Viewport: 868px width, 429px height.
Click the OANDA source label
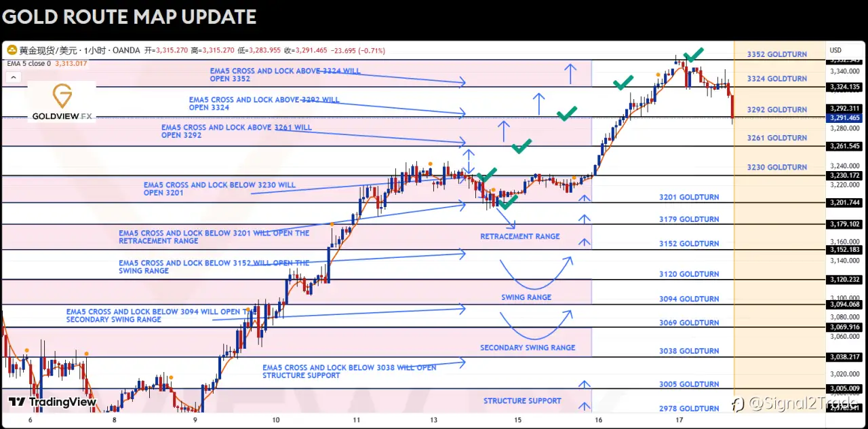click(125, 50)
